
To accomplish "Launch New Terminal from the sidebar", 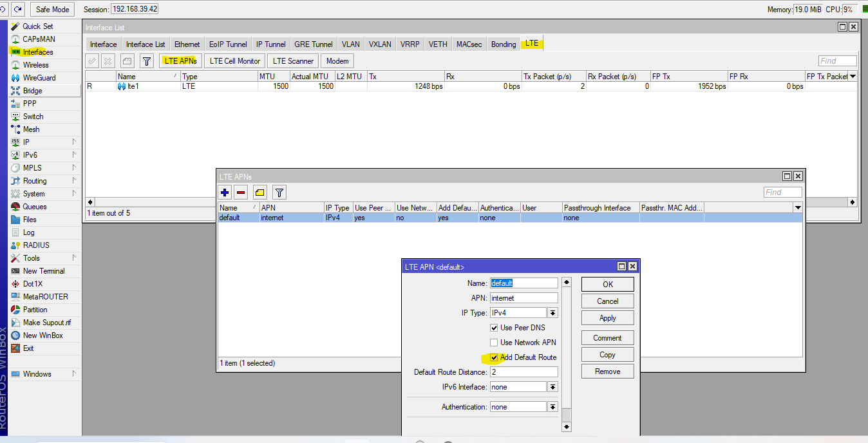I will tap(44, 271).
